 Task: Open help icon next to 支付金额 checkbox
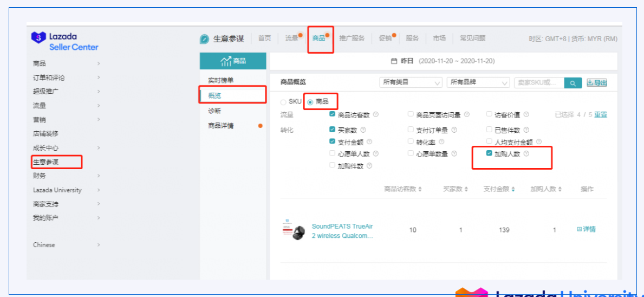(x=369, y=141)
